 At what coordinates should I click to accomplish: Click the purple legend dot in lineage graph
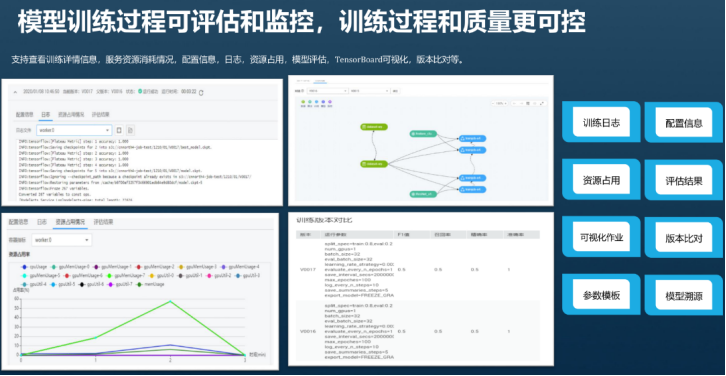[330, 101]
